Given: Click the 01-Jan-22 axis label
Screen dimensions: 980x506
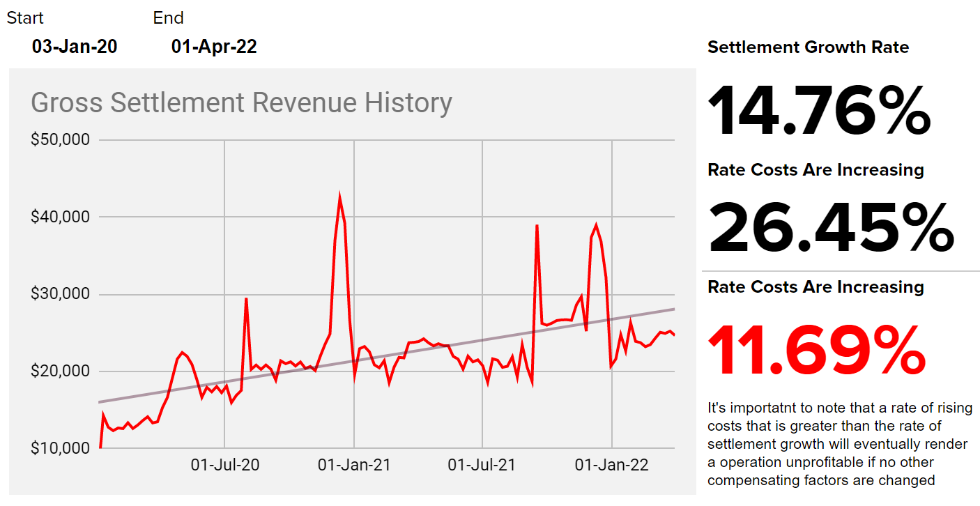Looking at the screenshot, I should click(612, 465).
